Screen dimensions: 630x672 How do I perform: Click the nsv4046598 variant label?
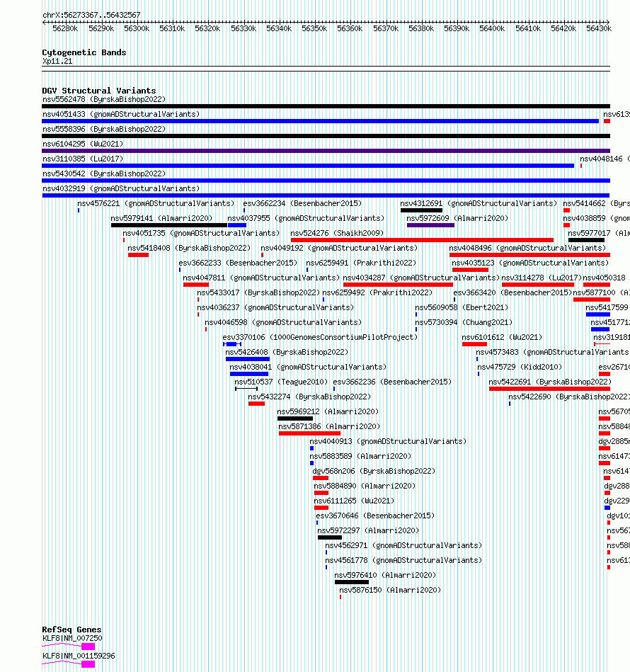pyautogui.click(x=283, y=322)
